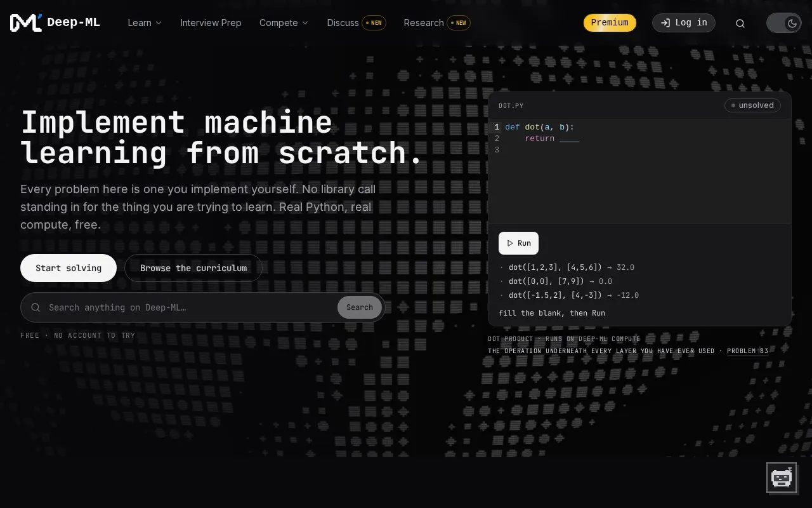Click test case dot([1,2,3], [4,5,6])

[x=555, y=267]
